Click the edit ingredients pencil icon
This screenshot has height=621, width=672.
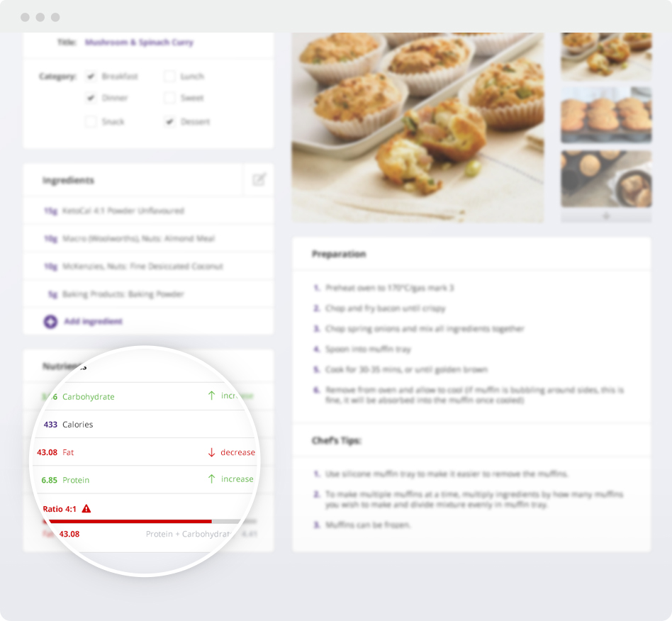pos(259,179)
